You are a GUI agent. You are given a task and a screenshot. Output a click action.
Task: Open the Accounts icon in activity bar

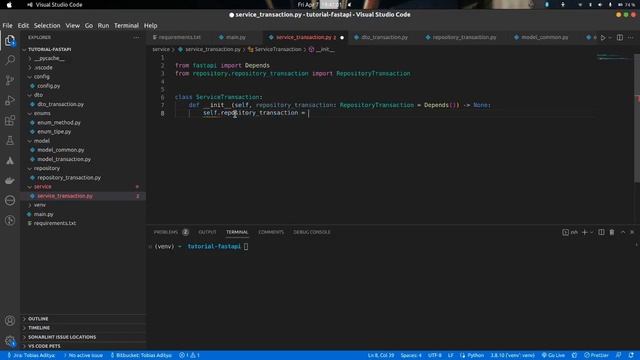pyautogui.click(x=10, y=321)
